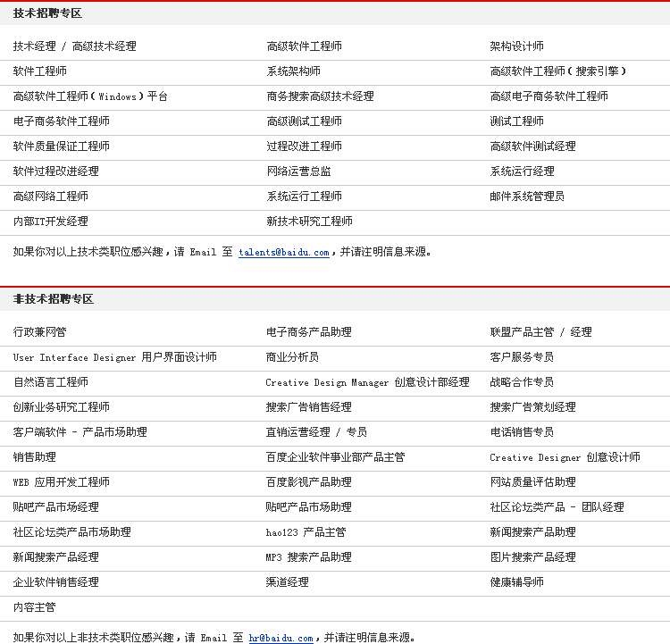This screenshot has height=644, width=670.
Task: Click 渠道经理 job
Action: pos(287,582)
